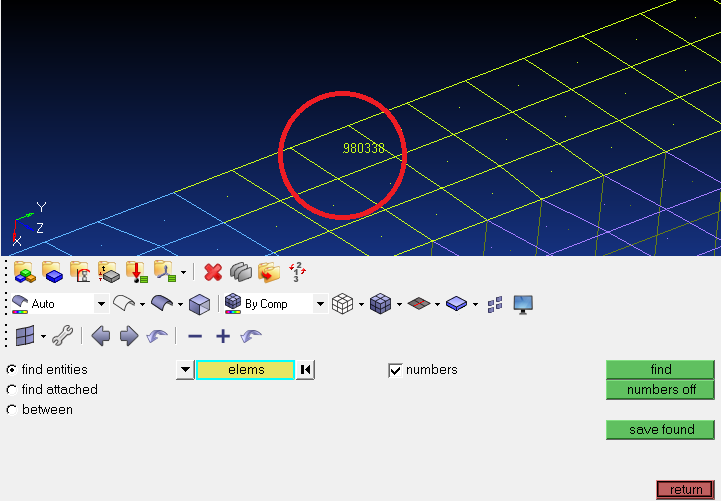721x501 pixels.
Task: Expand the By Comp color mode dropdown
Action: pyautogui.click(x=320, y=304)
